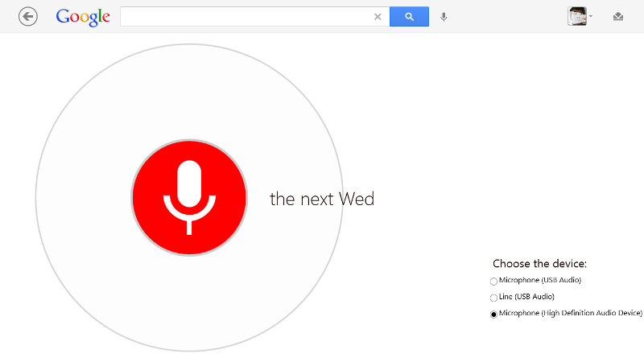Click the 'Line (USB Audio)' label text
Viewport: 644px width, 362px height.
click(x=526, y=296)
